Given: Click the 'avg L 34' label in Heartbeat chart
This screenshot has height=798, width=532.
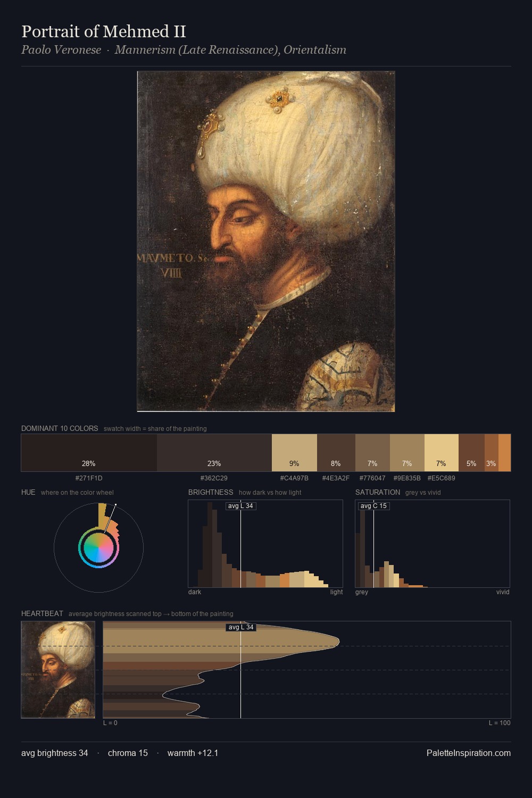Looking at the screenshot, I should 241,627.
